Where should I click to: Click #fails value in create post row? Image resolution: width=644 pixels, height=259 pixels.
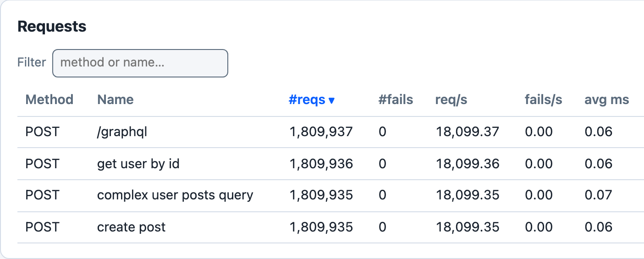point(383,227)
